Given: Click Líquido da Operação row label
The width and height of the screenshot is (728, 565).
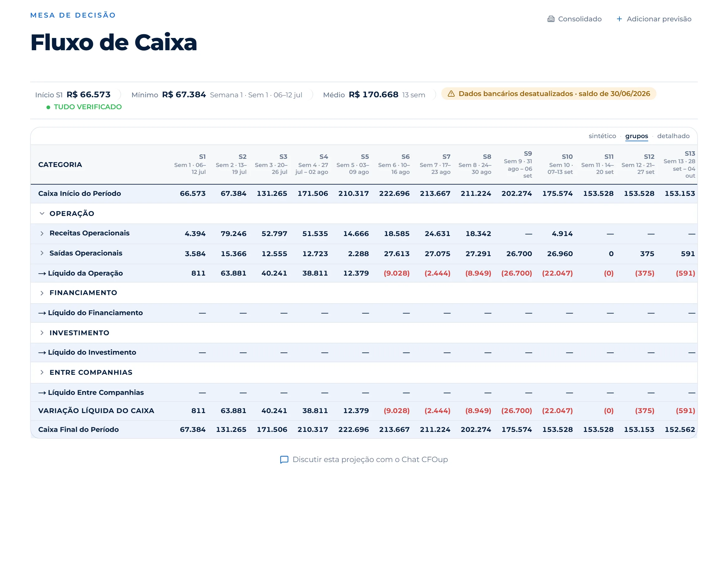Looking at the screenshot, I should coord(81,273).
